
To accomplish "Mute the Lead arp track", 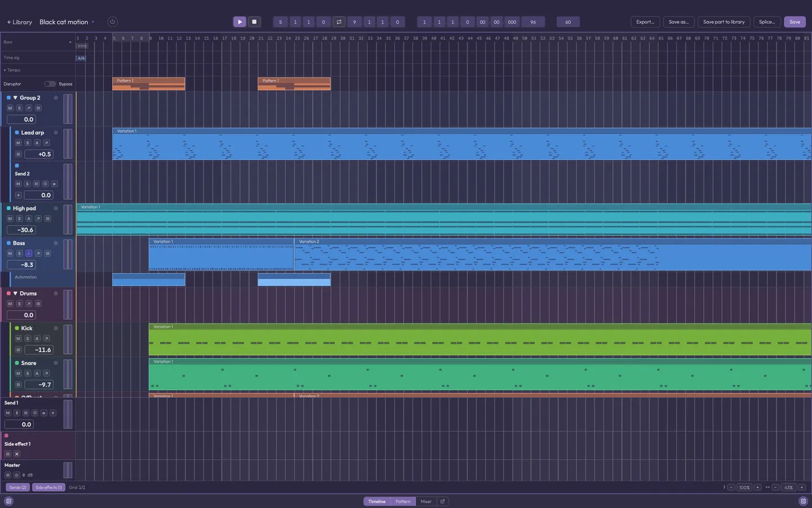I will (18, 143).
